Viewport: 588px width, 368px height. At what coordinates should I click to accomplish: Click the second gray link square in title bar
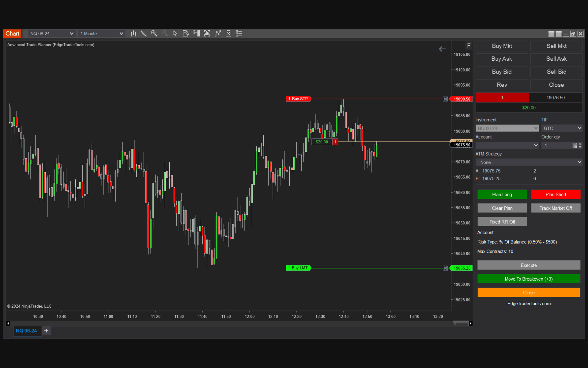[559, 34]
